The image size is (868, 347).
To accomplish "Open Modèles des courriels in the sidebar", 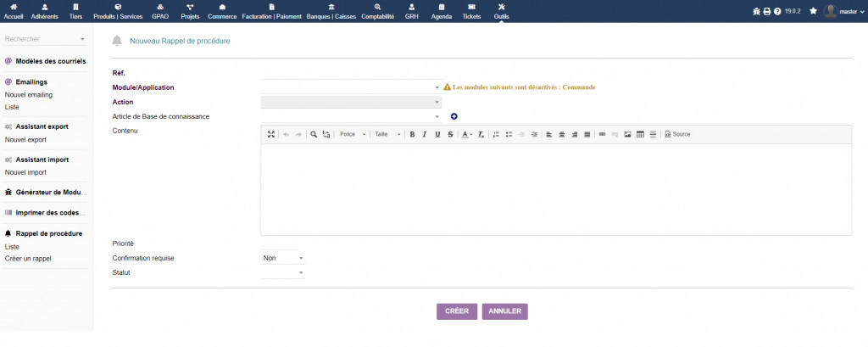I will coord(50,61).
